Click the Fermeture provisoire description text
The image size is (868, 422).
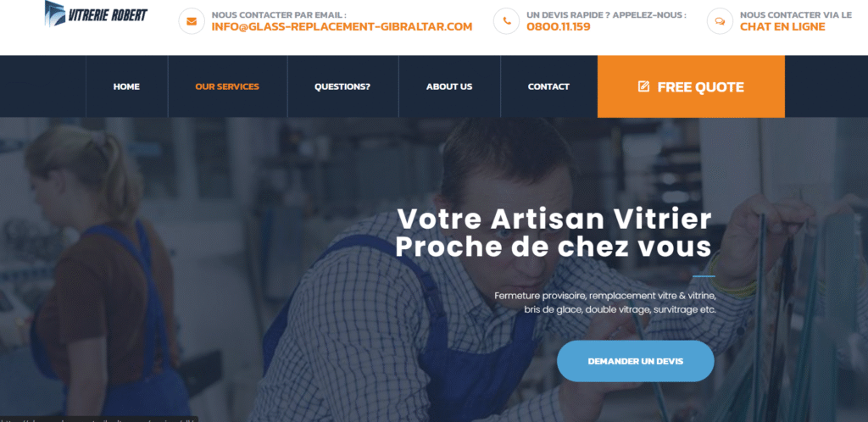tap(605, 303)
